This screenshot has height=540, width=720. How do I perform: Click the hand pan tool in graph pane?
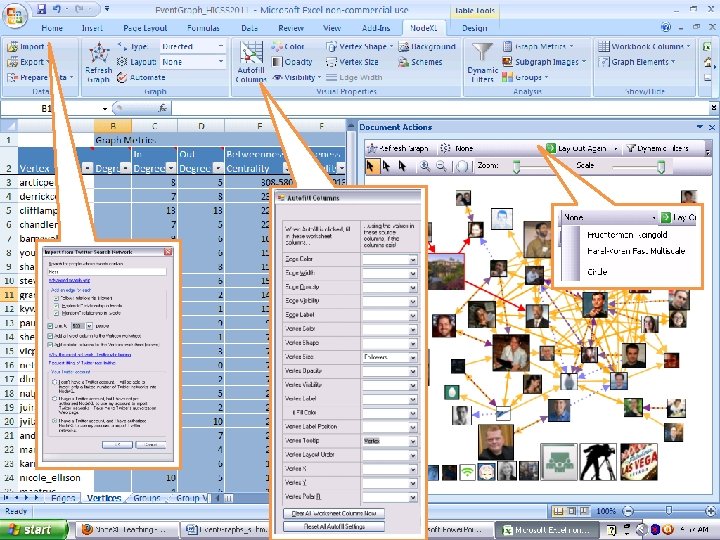pyautogui.click(x=462, y=166)
